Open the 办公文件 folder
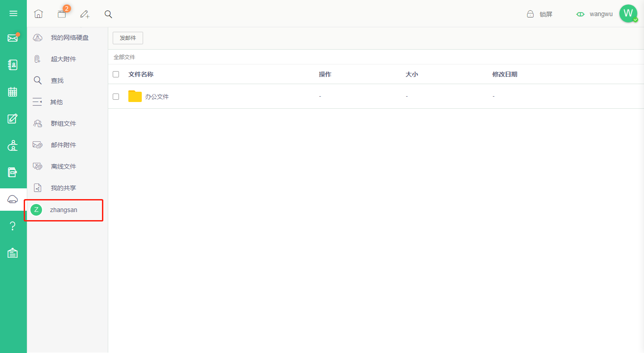This screenshot has height=353, width=644. click(157, 97)
